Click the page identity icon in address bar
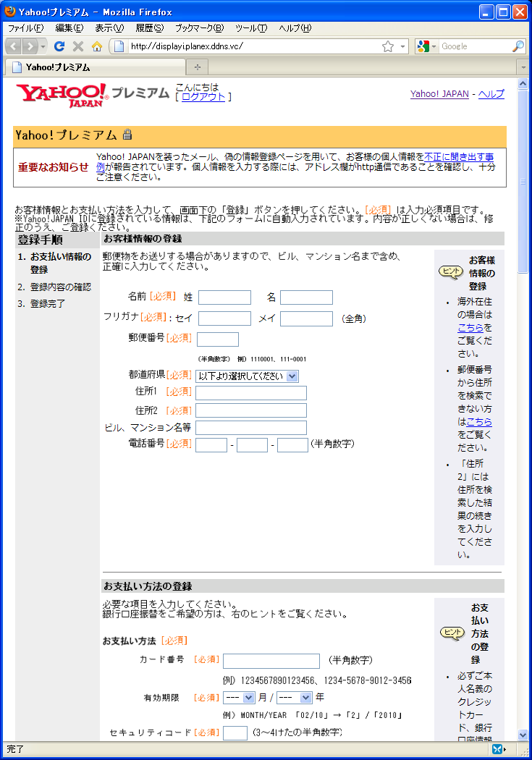The height and width of the screenshot is (760, 532). tap(119, 46)
